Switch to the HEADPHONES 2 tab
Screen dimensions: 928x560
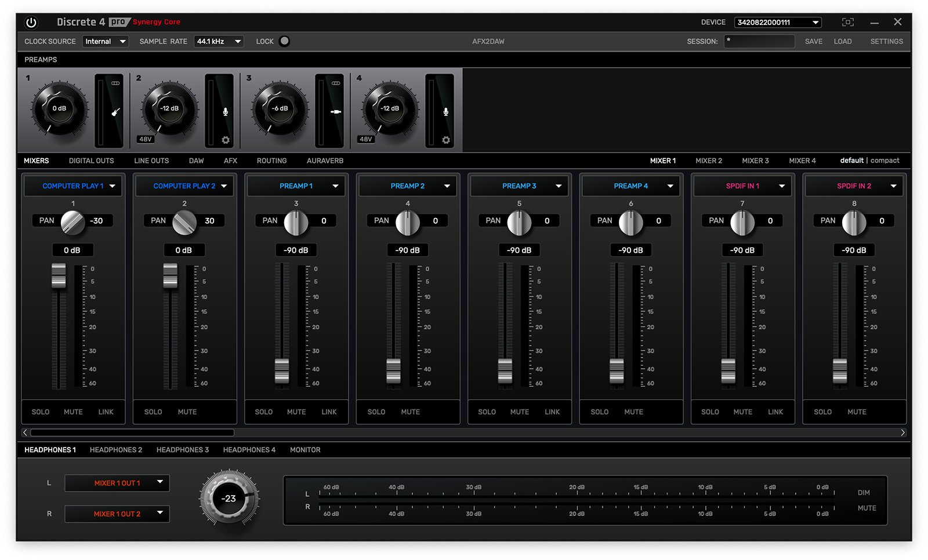click(x=116, y=450)
